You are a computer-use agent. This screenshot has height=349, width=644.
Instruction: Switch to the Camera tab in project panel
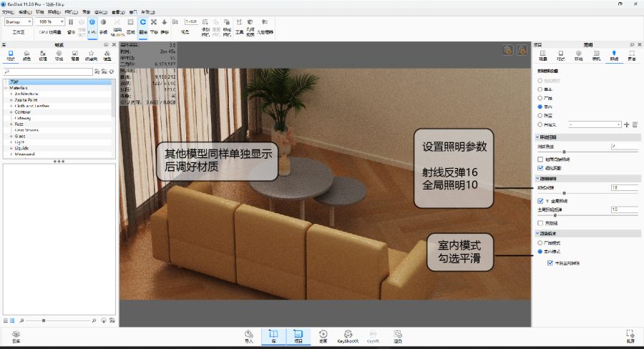(x=595, y=56)
